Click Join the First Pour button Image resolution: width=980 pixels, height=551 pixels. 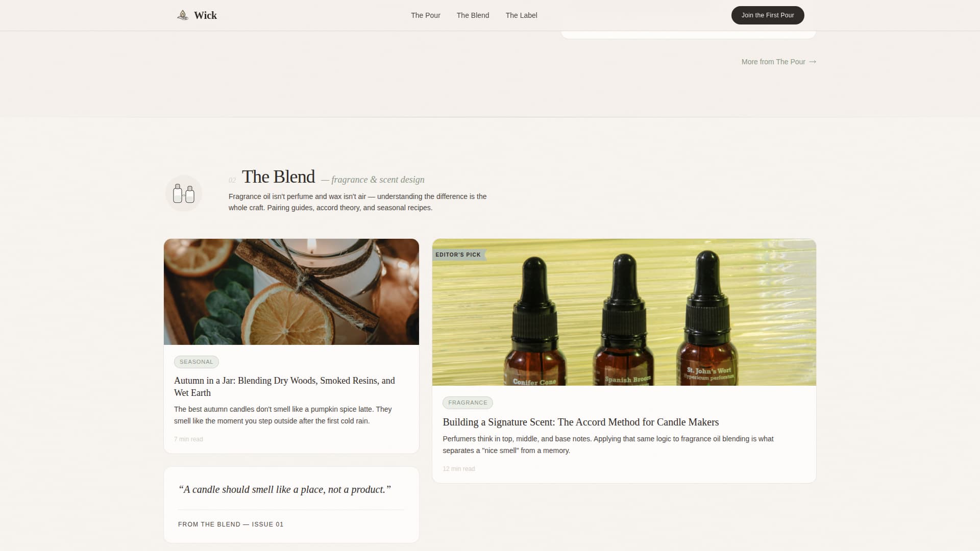(x=768, y=15)
